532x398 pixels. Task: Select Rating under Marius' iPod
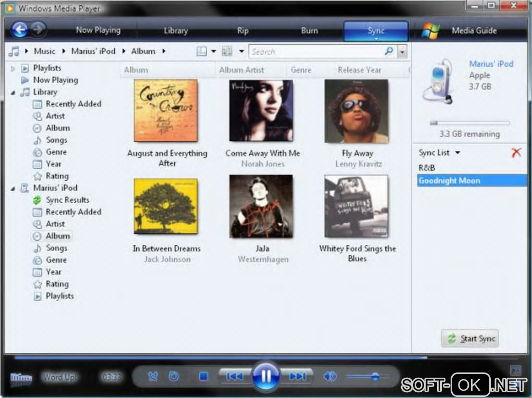57,284
